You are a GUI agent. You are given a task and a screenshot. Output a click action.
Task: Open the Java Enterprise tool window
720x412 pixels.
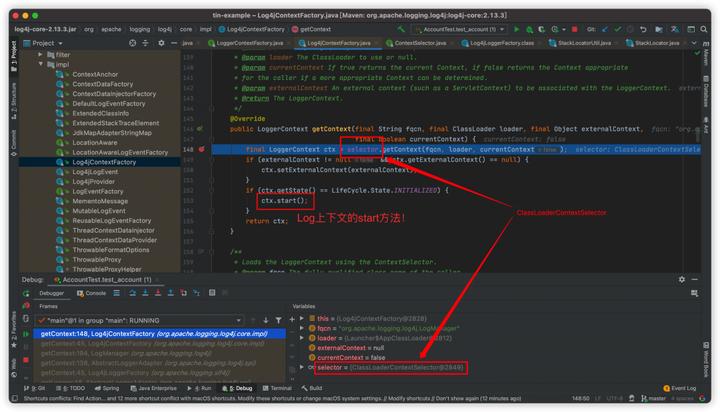click(x=153, y=388)
